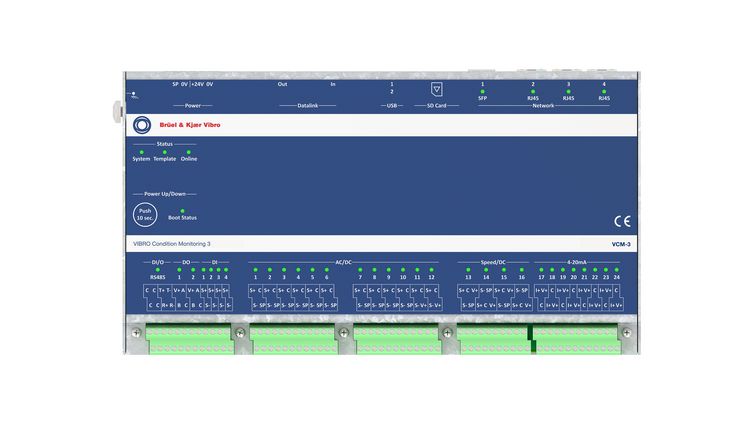Click the Power Up/Down heading
The width and height of the screenshot is (750, 421).
point(165,194)
